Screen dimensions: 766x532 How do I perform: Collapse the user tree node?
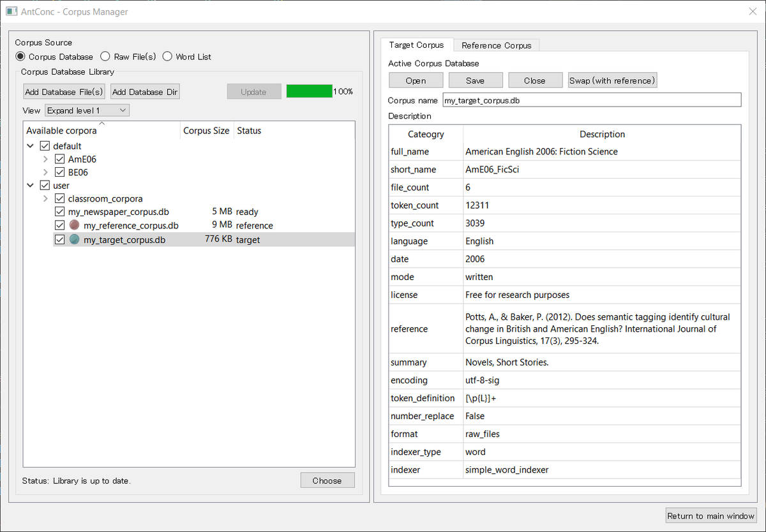click(31, 186)
